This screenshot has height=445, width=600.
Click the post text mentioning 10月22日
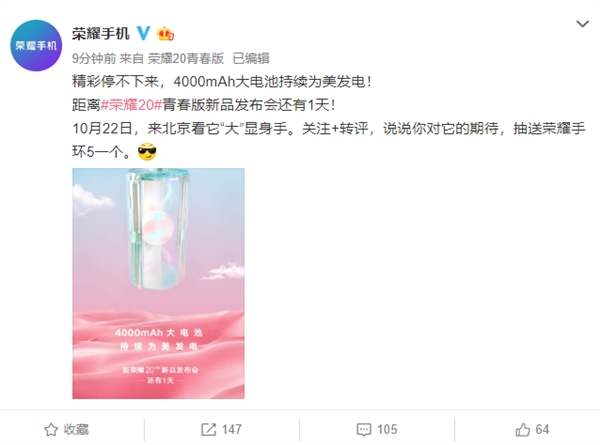click(x=329, y=128)
